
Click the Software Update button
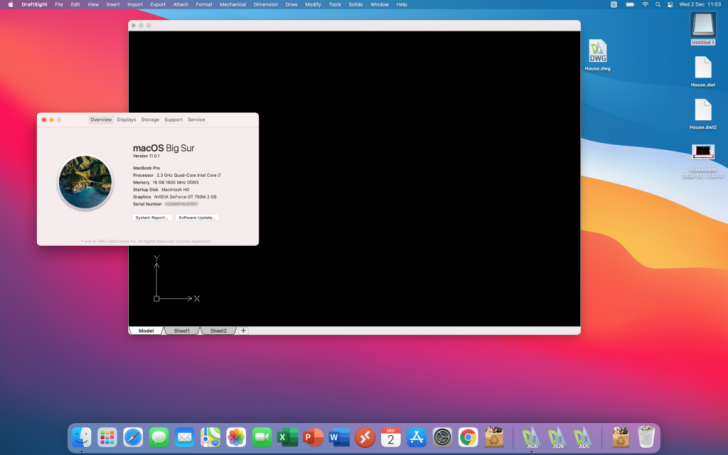click(x=198, y=217)
